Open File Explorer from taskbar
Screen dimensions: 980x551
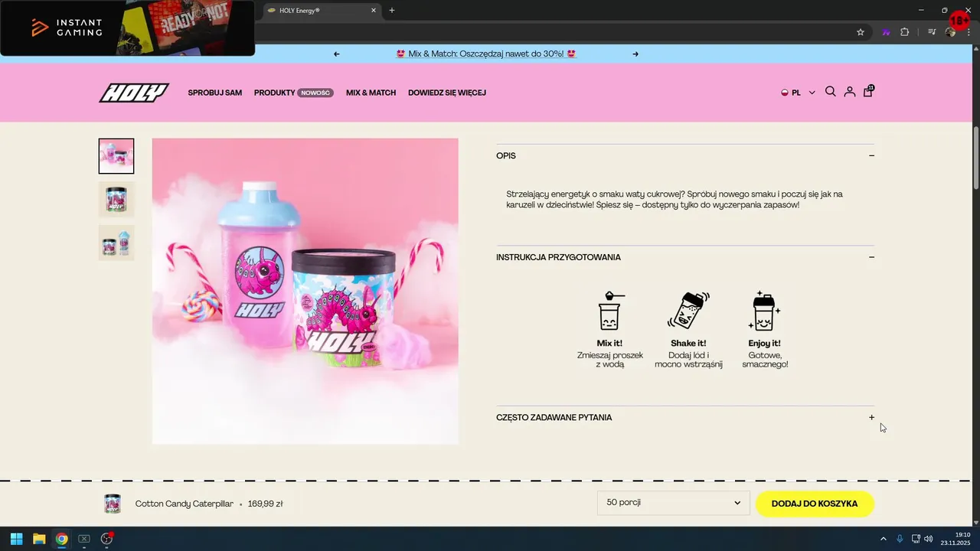click(39, 539)
